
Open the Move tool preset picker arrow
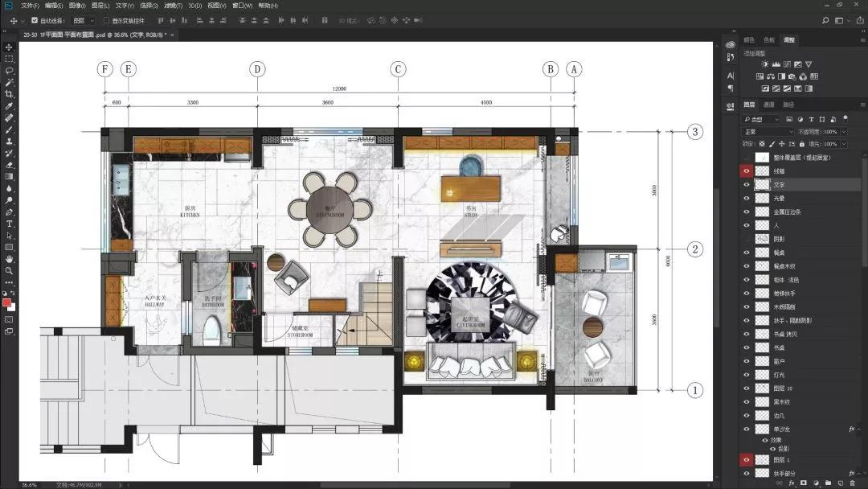pos(23,20)
